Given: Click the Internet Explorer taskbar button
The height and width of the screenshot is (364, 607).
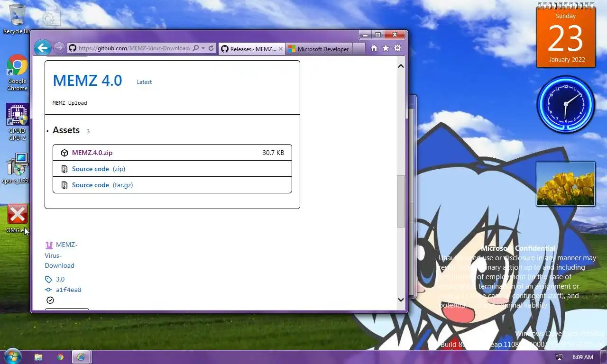Looking at the screenshot, I should pos(81,357).
